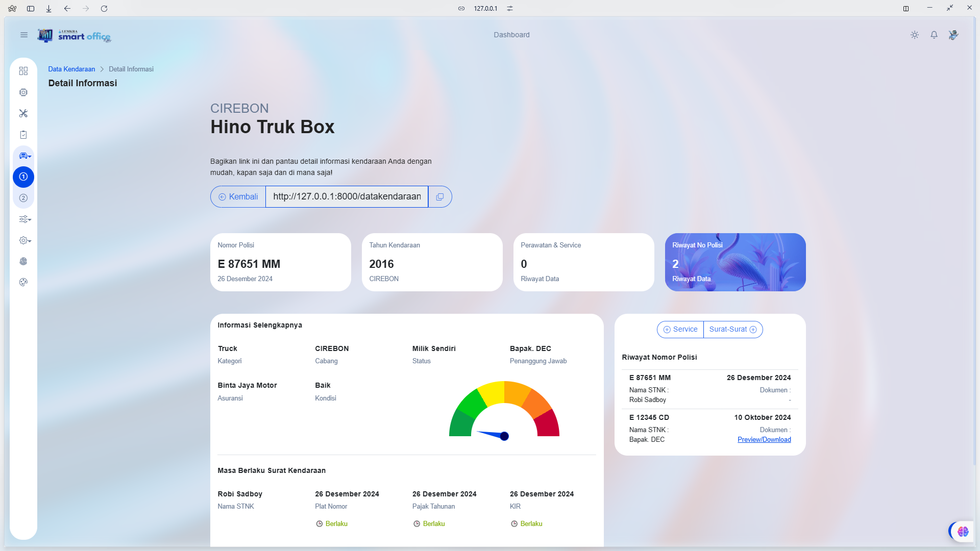The height and width of the screenshot is (551, 980).
Task: Open the tools wrench sidebar icon
Action: click(23, 113)
